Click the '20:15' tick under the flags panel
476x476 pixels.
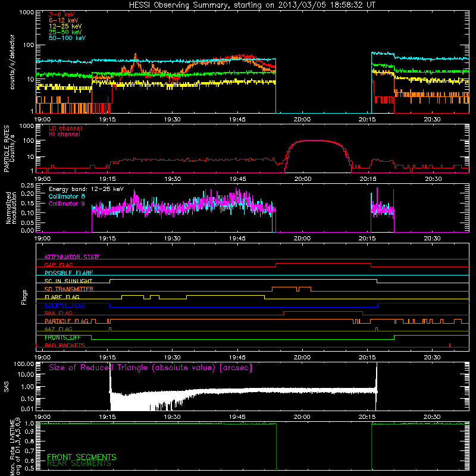[367, 358]
